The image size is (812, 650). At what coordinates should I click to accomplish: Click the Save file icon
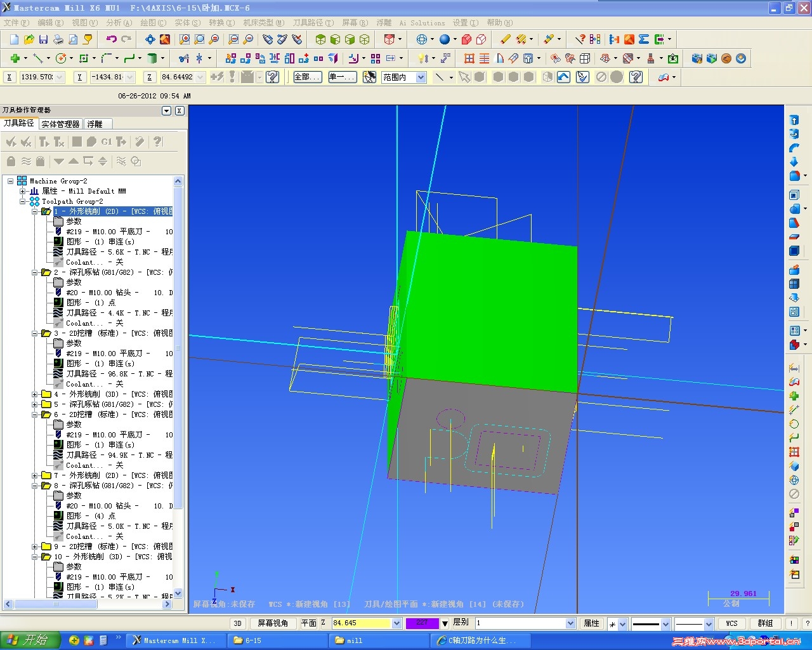tap(43, 39)
